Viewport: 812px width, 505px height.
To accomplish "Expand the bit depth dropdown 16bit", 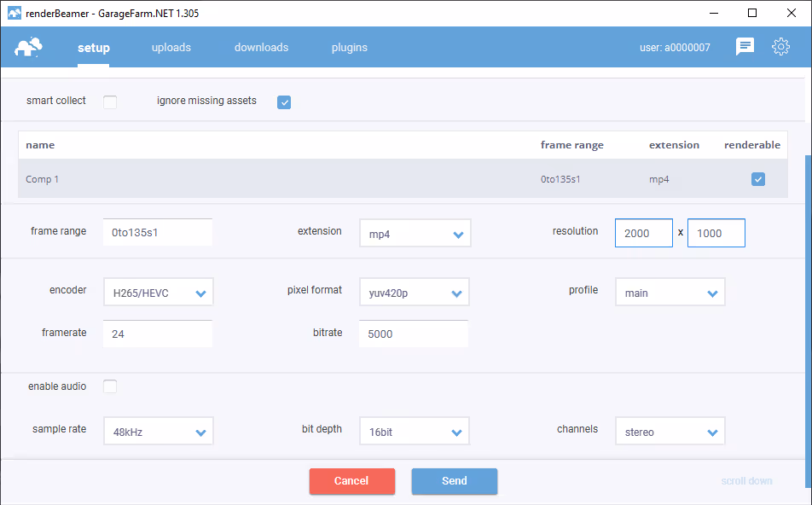I will coord(415,431).
